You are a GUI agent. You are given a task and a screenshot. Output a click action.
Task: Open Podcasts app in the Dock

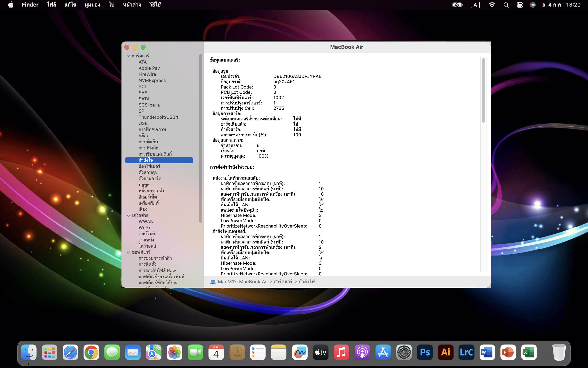click(362, 352)
